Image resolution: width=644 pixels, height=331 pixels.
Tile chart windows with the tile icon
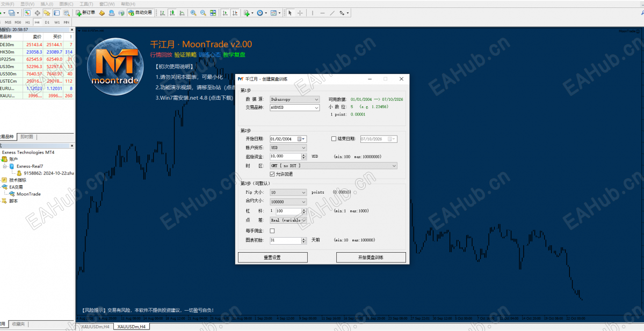(x=213, y=13)
